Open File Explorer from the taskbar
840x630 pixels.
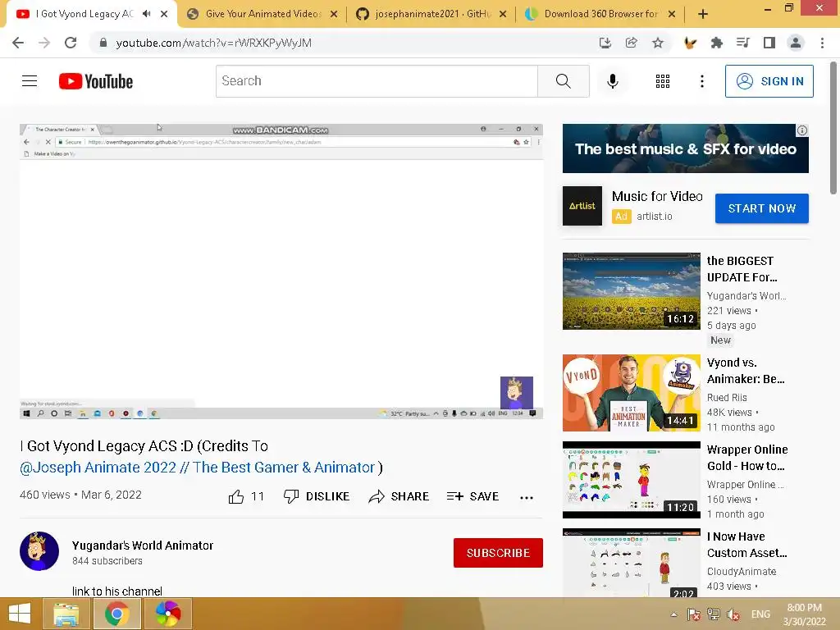pos(66,614)
